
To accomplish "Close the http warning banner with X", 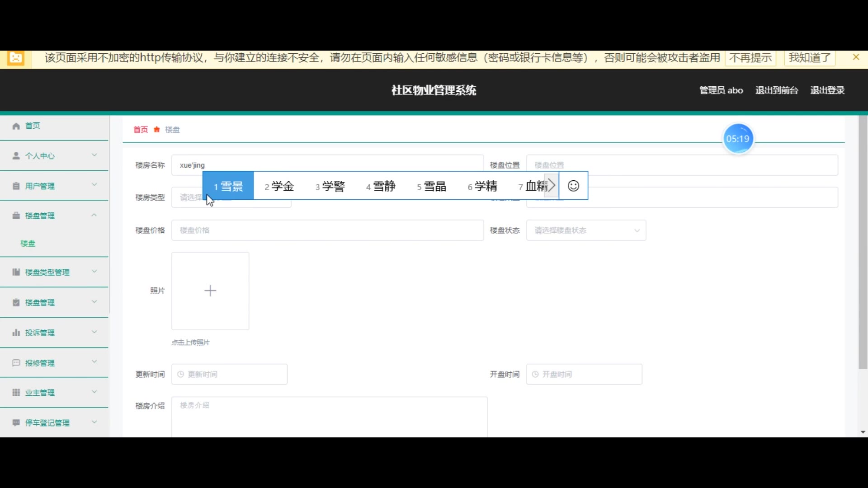I will [856, 57].
